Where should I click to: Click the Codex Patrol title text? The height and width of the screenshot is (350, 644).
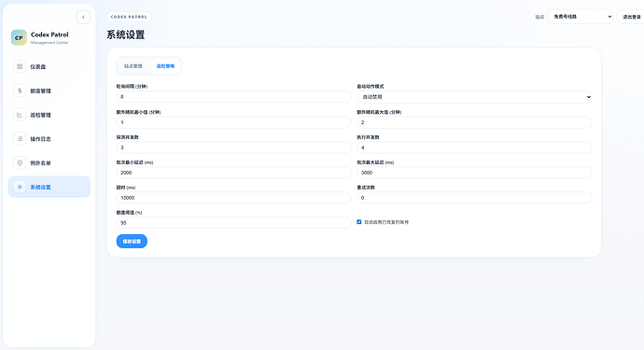coord(49,35)
